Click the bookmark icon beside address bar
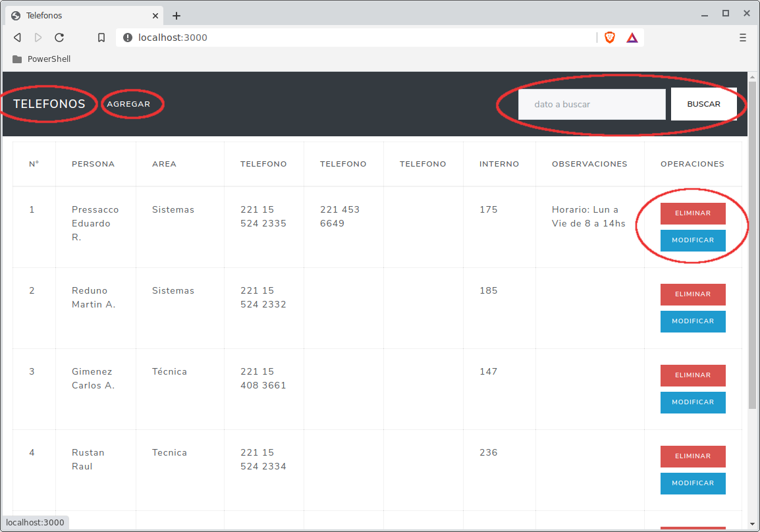This screenshot has width=760, height=532. click(101, 38)
